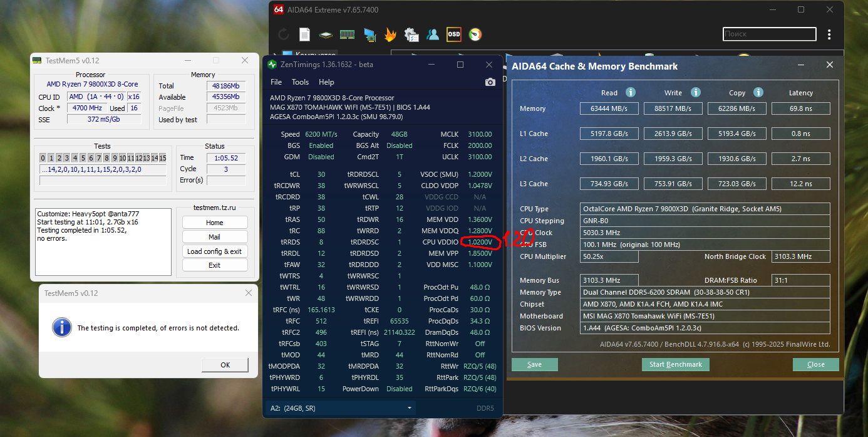Click the CPU chip icon in AIDA64 toolbar

point(326,34)
